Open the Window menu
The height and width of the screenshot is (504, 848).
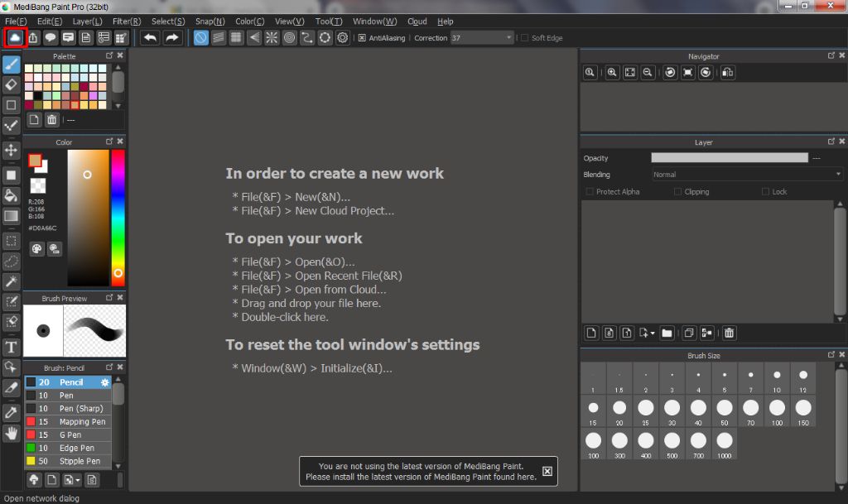[x=374, y=21]
